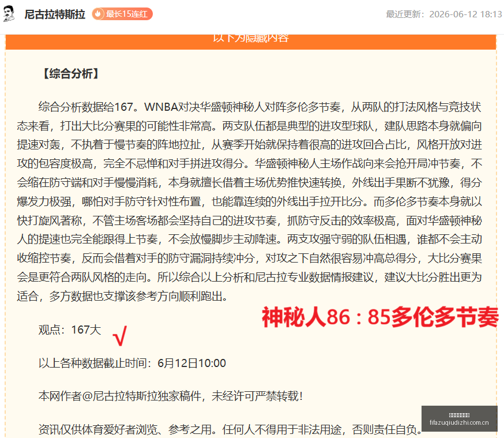This screenshot has height=438, width=504.
Task: Open the author name 尼古拉特斯拉
Action: 55,14
